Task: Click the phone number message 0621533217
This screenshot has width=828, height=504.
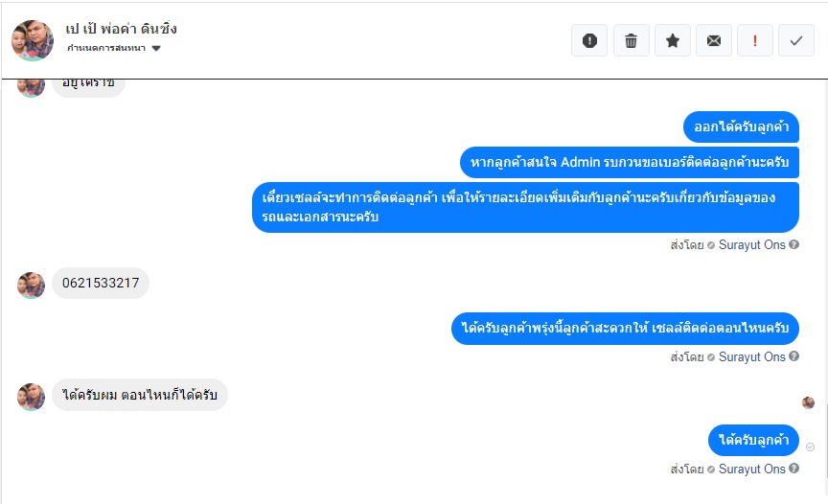Action: pyautogui.click(x=101, y=284)
